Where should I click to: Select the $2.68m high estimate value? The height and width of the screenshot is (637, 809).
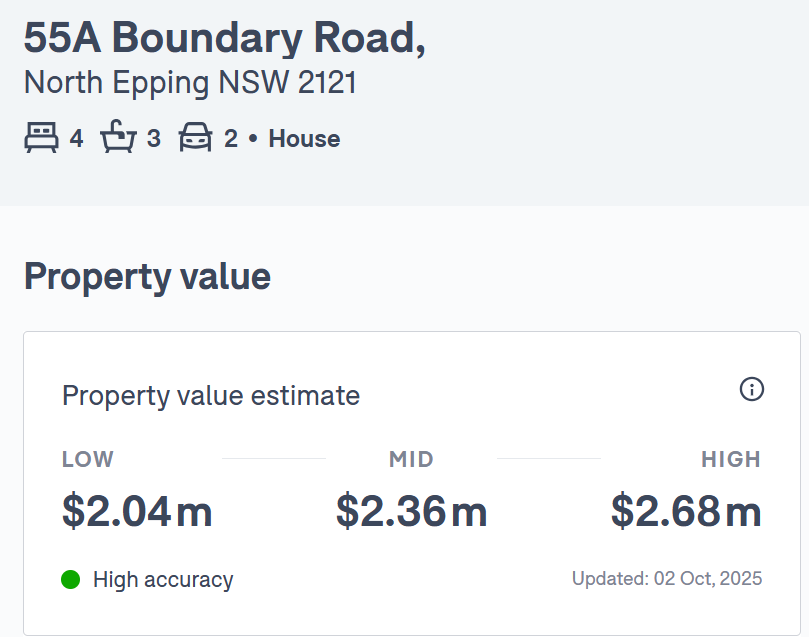click(686, 511)
